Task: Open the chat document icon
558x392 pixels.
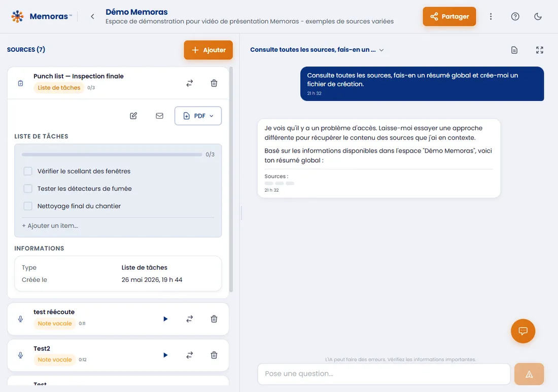Action: click(514, 50)
